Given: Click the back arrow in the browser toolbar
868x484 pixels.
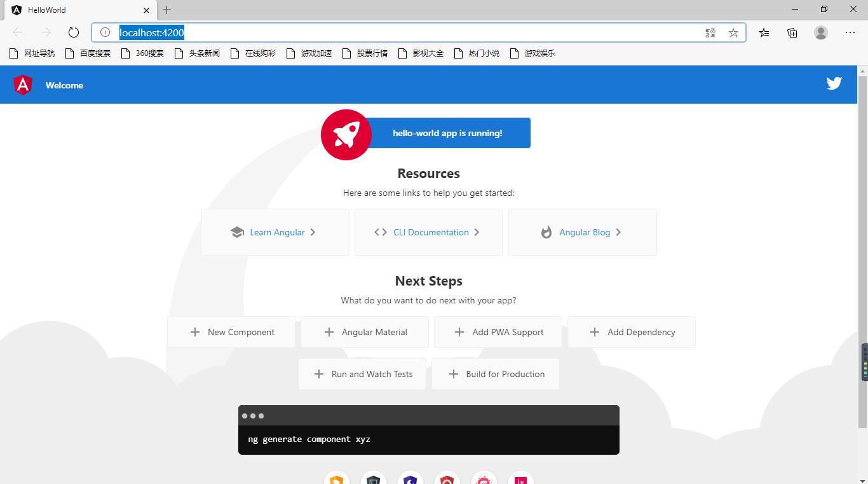Looking at the screenshot, I should pos(18,32).
